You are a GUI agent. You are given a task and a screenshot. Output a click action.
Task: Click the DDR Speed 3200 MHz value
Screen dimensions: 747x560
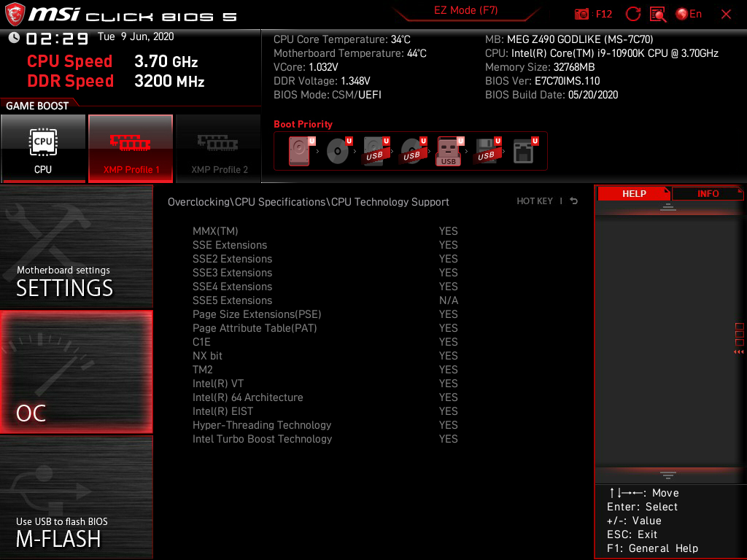click(x=169, y=81)
